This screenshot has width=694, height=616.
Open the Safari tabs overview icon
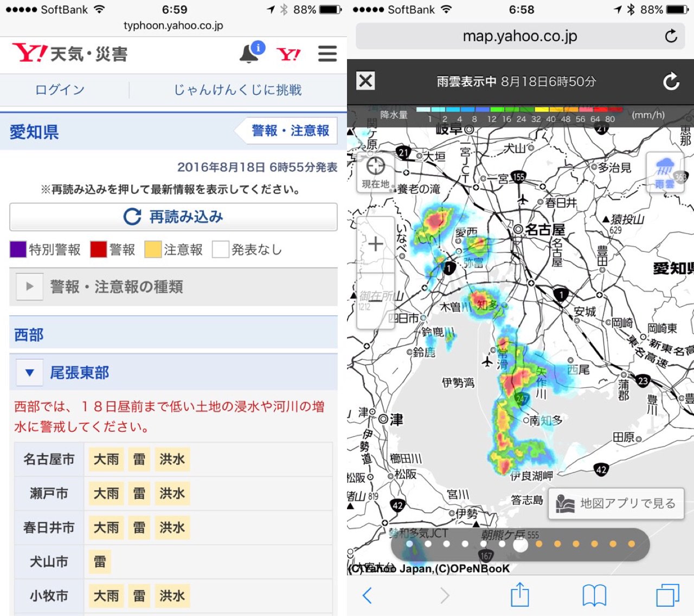coord(667,595)
